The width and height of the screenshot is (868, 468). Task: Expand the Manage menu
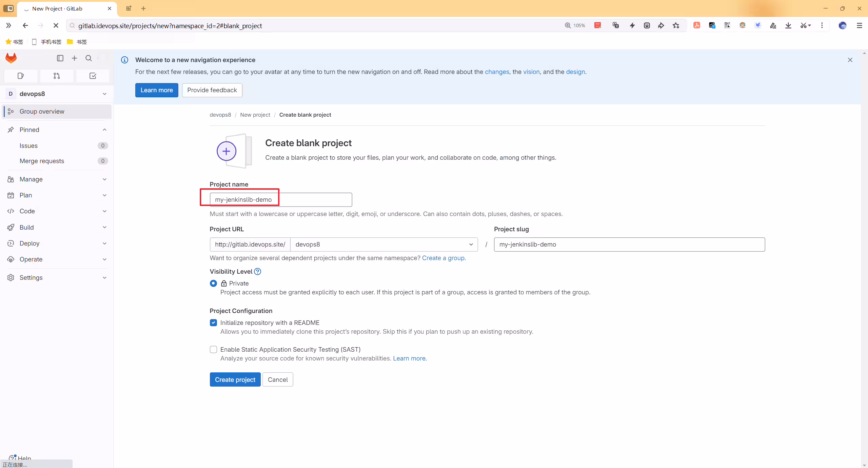click(x=57, y=179)
